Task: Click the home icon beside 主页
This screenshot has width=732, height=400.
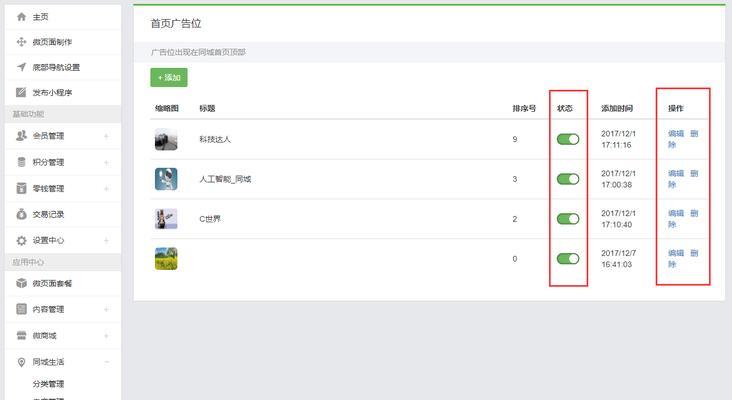Action: (x=21, y=17)
